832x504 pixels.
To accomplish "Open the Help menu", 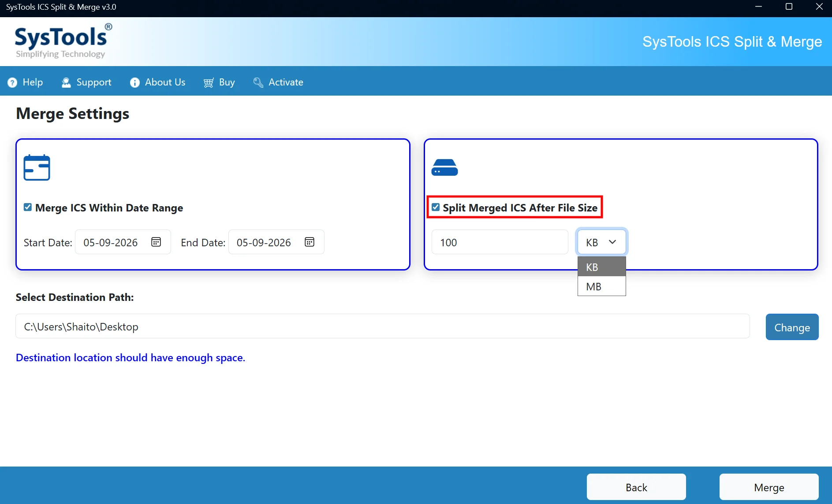I will [25, 82].
